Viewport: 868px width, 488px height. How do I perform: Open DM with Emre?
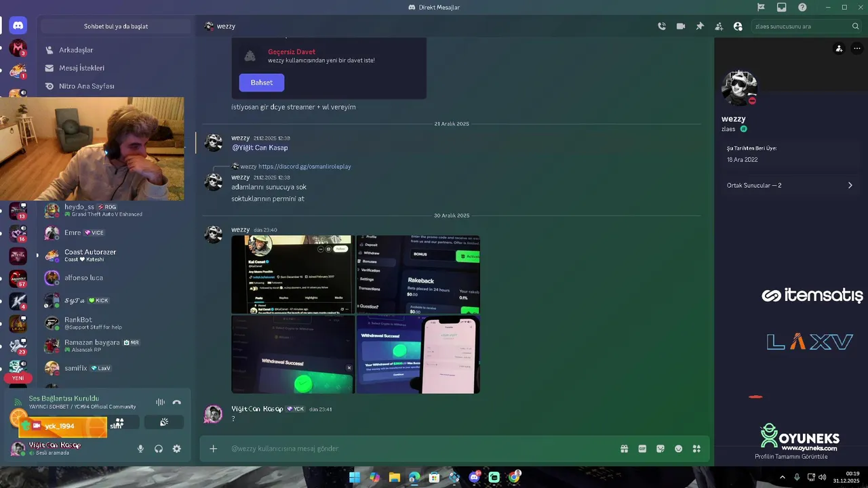pos(117,232)
